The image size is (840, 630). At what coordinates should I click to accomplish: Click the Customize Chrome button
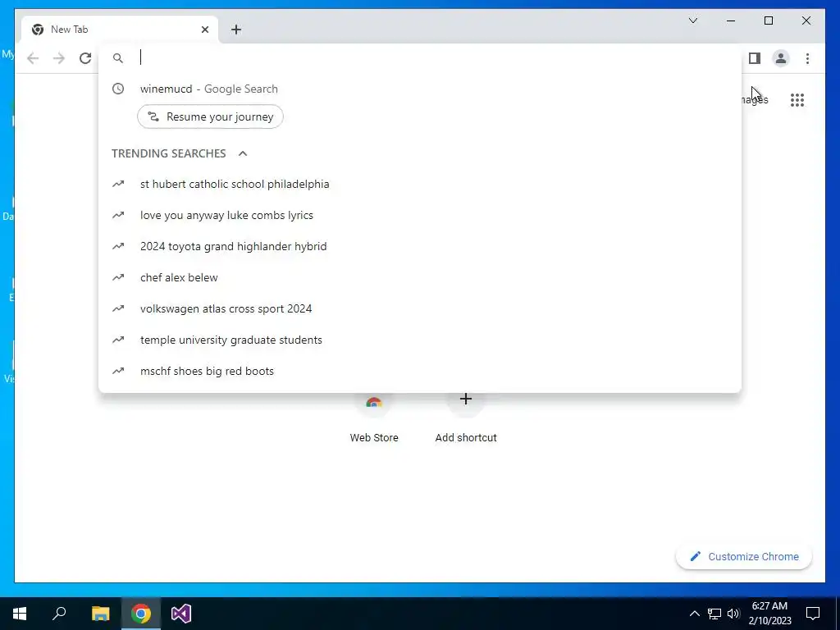[x=743, y=557]
